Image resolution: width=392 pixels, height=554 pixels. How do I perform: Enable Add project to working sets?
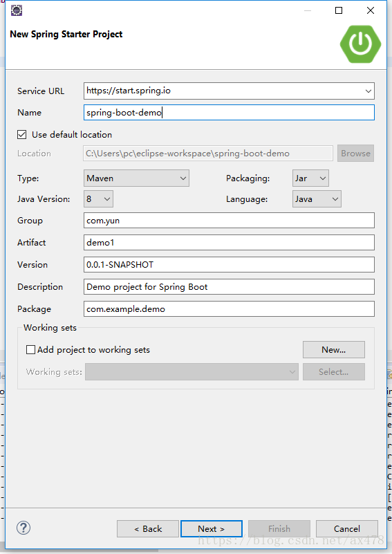pos(30,350)
